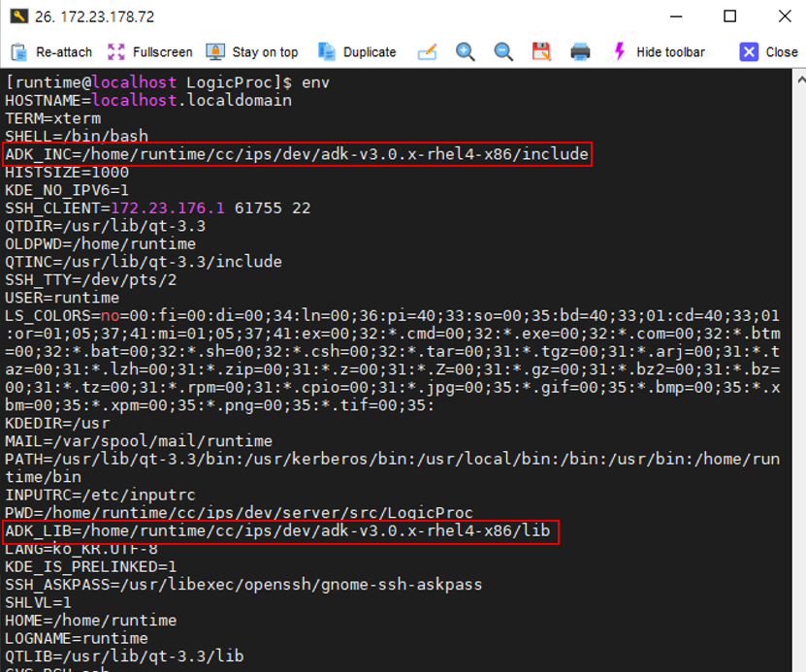Zoom in with the magnifier plus icon
The image size is (806, 672).
click(466, 51)
